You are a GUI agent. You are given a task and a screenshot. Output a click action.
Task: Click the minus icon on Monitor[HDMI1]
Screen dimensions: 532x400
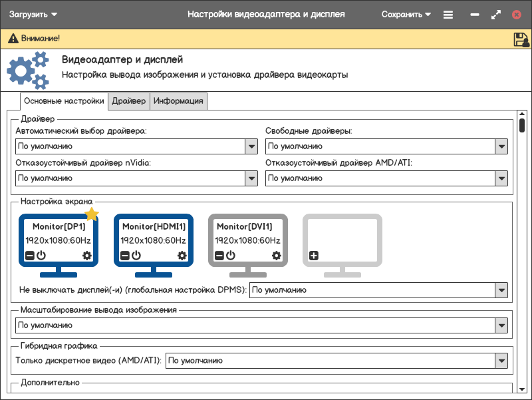(124, 256)
